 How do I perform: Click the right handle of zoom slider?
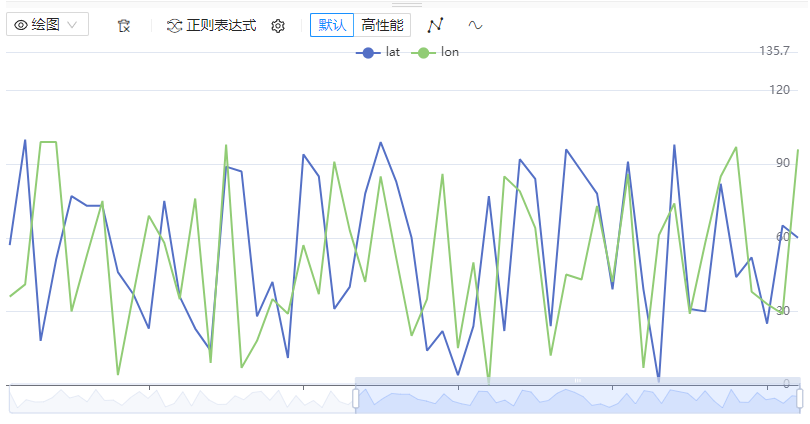(800, 398)
